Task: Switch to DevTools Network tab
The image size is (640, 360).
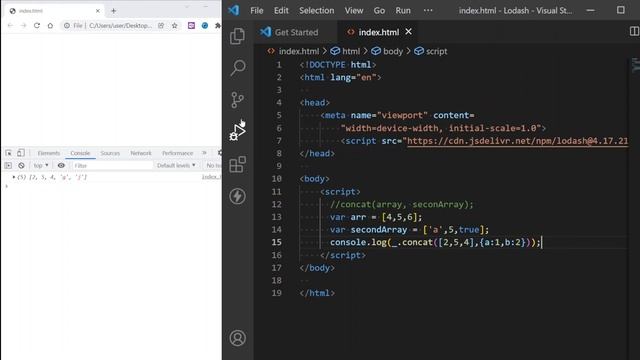Action: [141, 153]
